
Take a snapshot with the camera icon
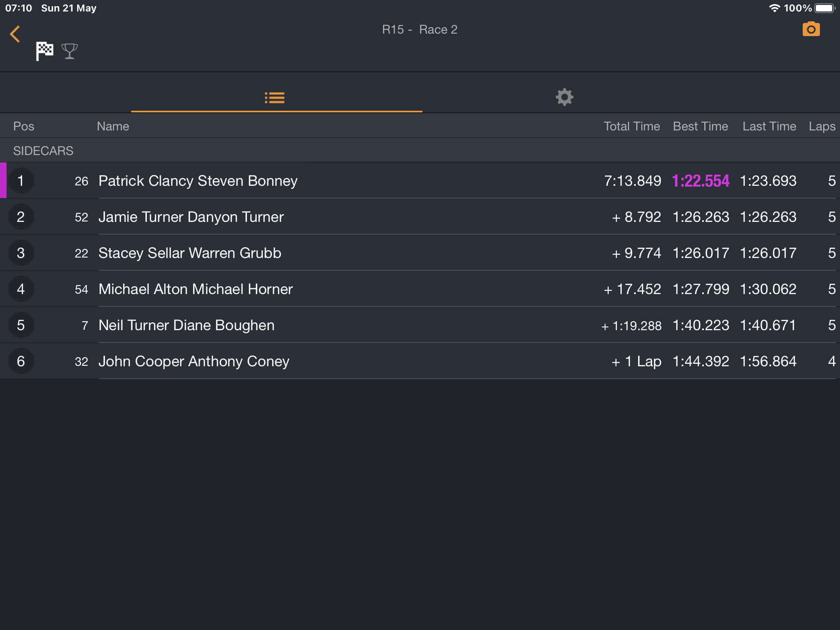click(x=811, y=29)
